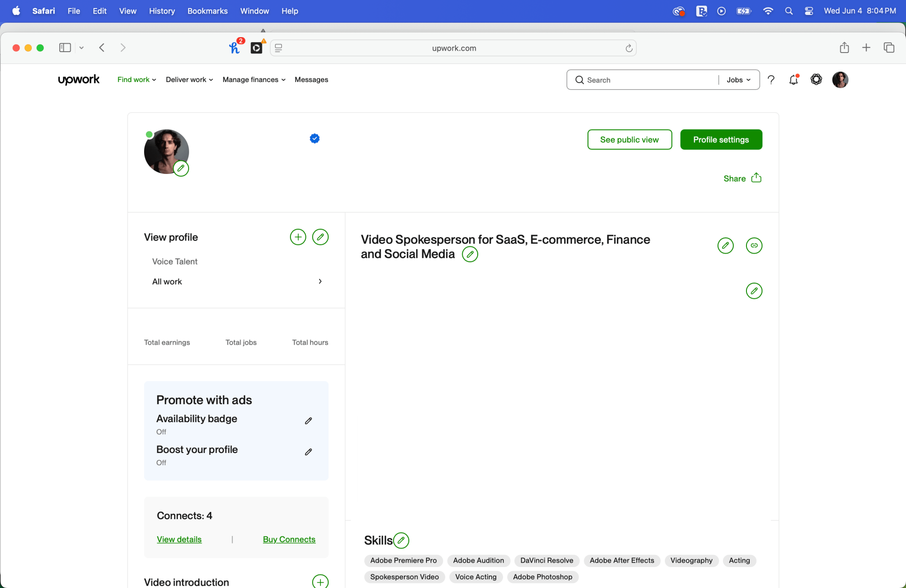This screenshot has height=588, width=906.
Task: Open the Messages nav item
Action: point(311,80)
